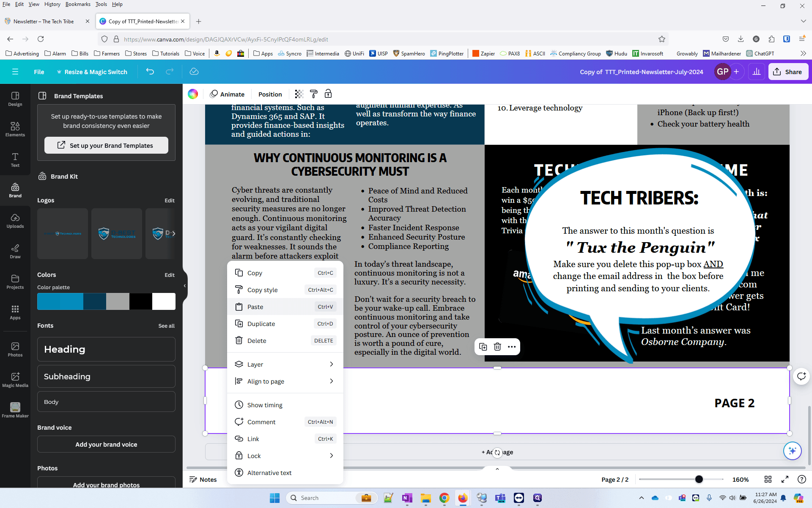Expand the Lock submenu

[x=285, y=456]
